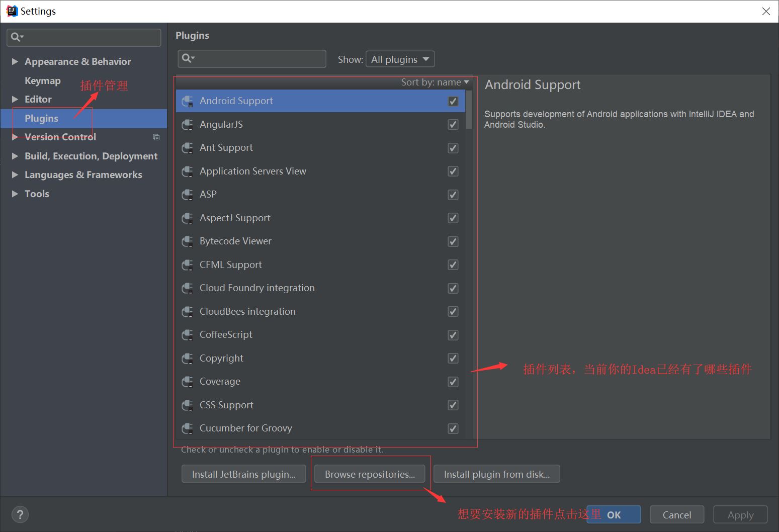Open the Sort by name dropdown
Screen dimensions: 779x532
435,82
